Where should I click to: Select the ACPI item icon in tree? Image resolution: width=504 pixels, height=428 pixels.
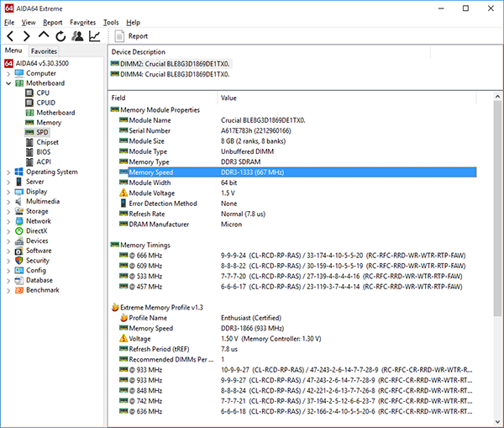[x=29, y=162]
